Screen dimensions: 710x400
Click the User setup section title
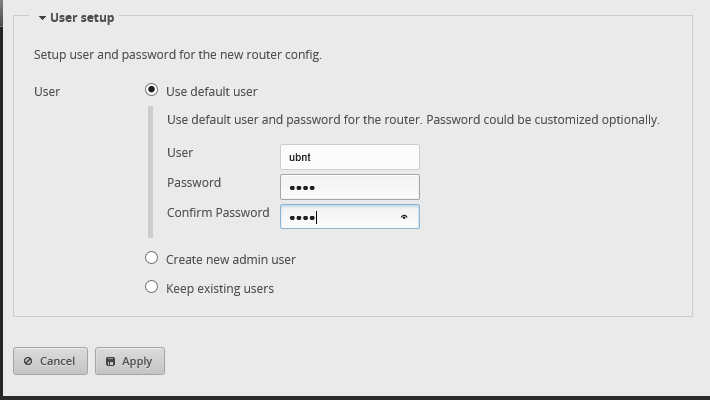(x=82, y=18)
